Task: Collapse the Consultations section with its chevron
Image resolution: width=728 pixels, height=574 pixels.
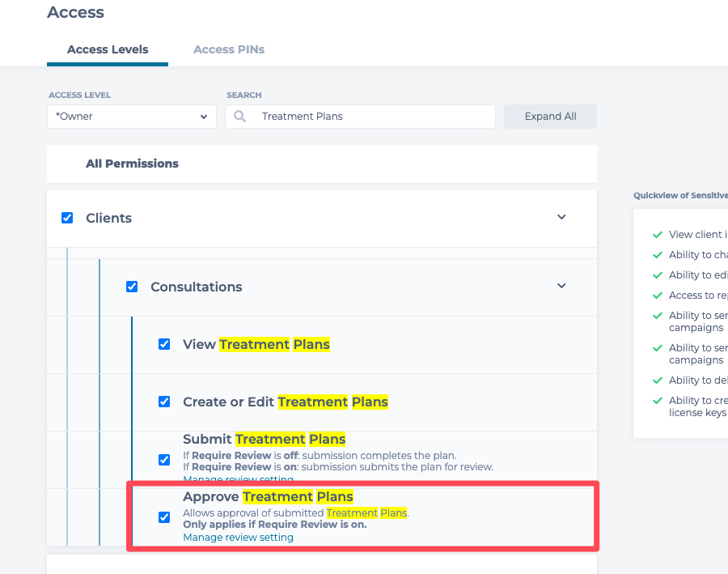Action: [x=561, y=286]
